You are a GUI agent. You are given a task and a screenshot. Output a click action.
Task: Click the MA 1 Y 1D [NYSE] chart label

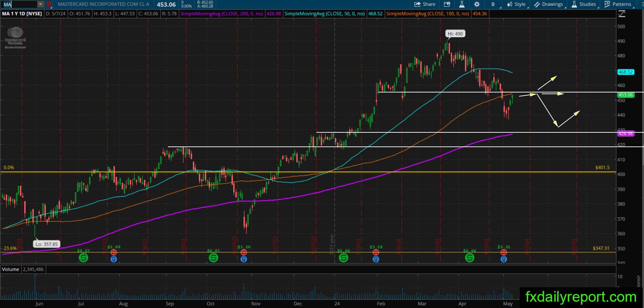pos(22,14)
